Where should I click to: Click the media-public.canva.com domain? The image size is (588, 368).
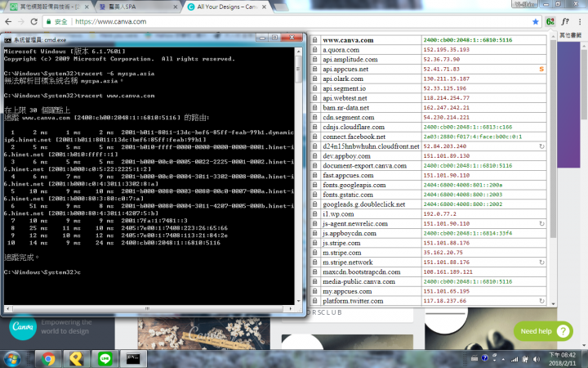pos(359,281)
